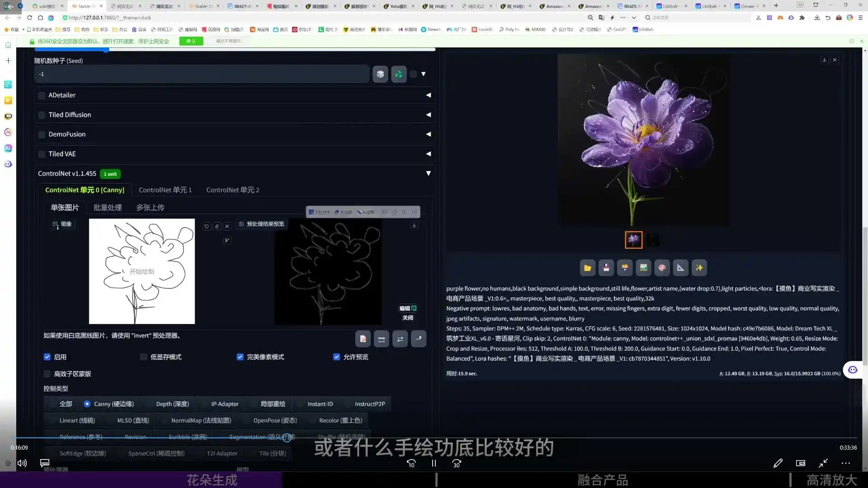Remove the uploaded sketch with the X icon
The height and width of the screenshot is (488, 868).
point(227,226)
